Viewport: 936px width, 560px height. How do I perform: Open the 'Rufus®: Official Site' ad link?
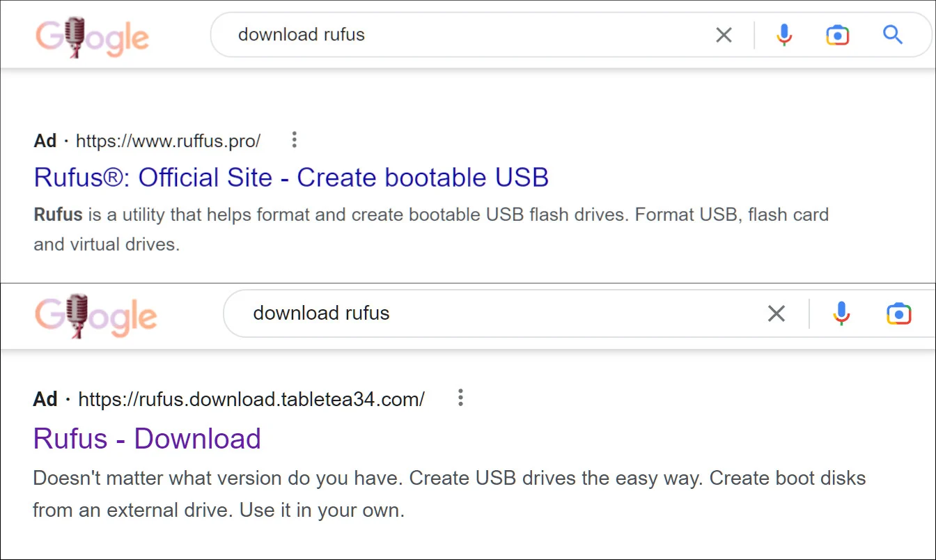(291, 177)
